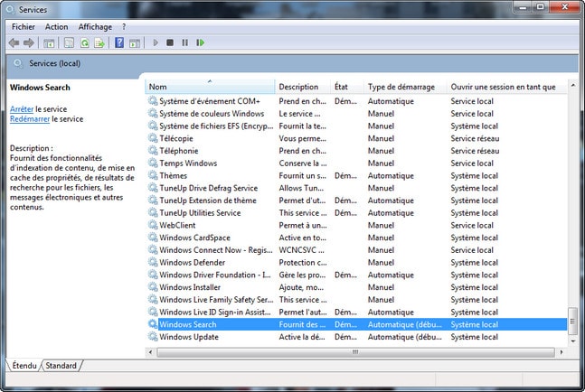Click the Start service play button
This screenshot has width=585, height=392.
156,42
